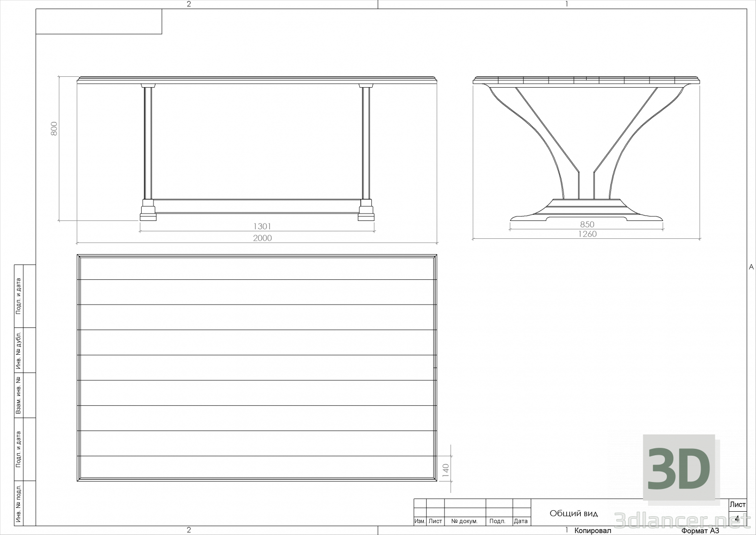Image resolution: width=756 pixels, height=535 pixels.
Task: Click the 800 height dimension value
Action: 54,128
